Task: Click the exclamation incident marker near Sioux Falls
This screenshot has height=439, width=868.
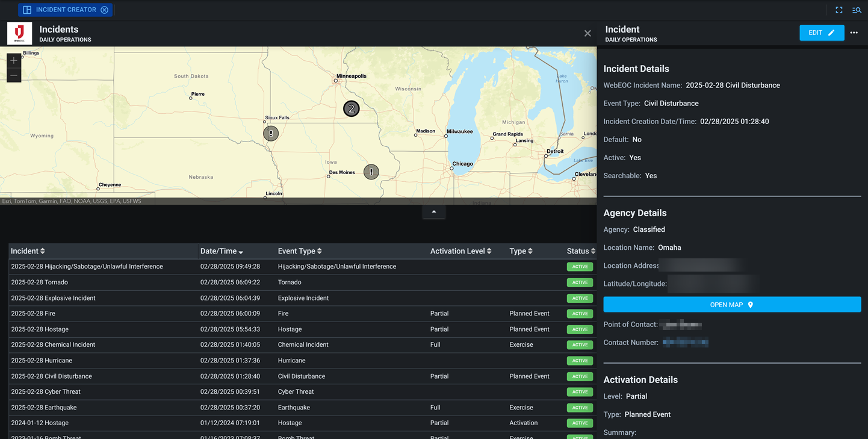Action: pyautogui.click(x=271, y=132)
